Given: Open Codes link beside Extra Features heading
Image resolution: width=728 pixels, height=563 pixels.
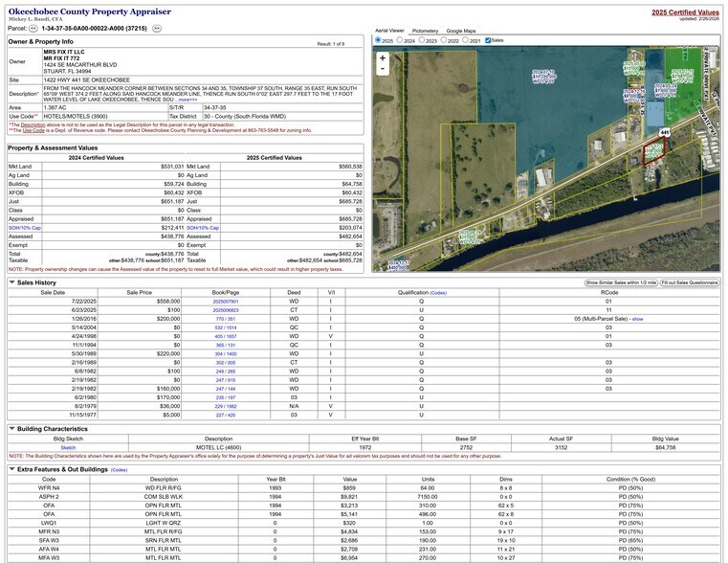Looking at the screenshot, I should tap(119, 470).
